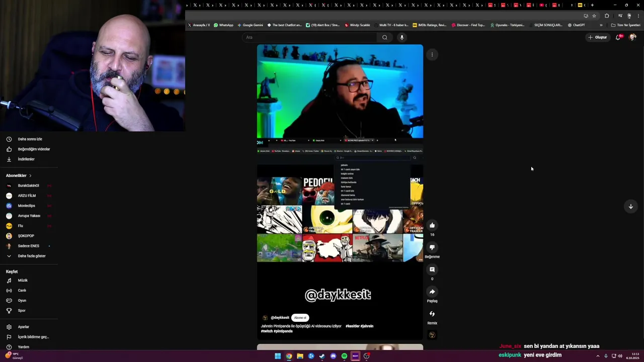Click the Short video player
This screenshot has height=362, width=644.
pyautogui.click(x=340, y=193)
